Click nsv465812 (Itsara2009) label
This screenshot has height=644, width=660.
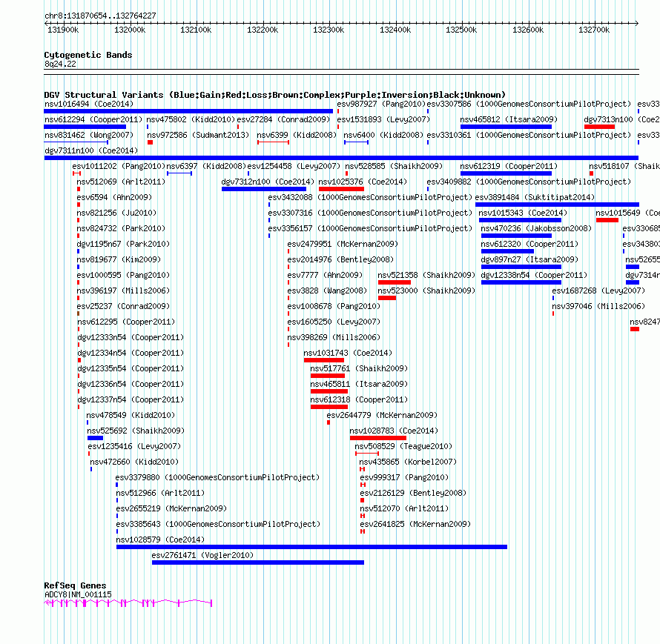tap(509, 119)
